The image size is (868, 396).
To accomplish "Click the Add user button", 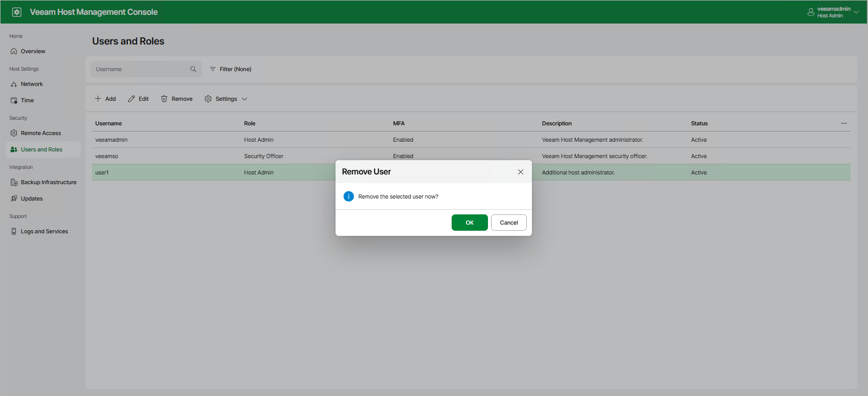I will pyautogui.click(x=105, y=99).
